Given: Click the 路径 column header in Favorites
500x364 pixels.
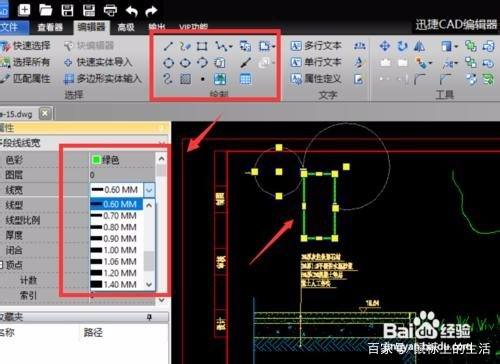Looking at the screenshot, I should 93,332.
